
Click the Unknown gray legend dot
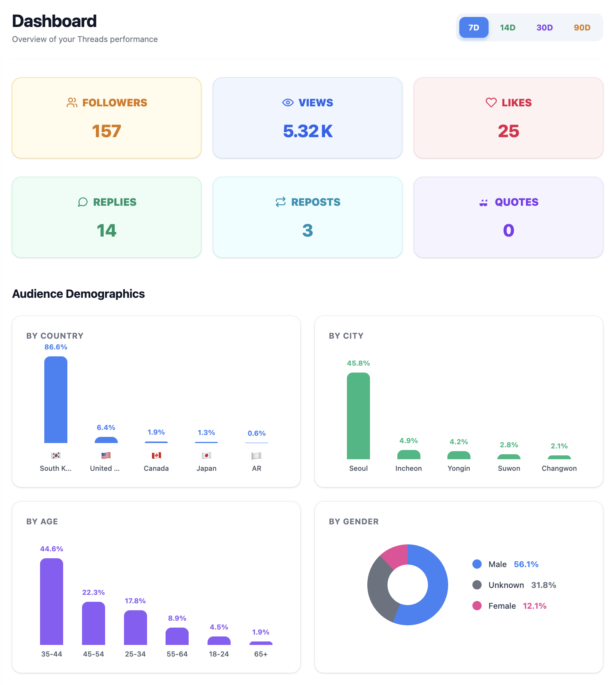pos(477,585)
